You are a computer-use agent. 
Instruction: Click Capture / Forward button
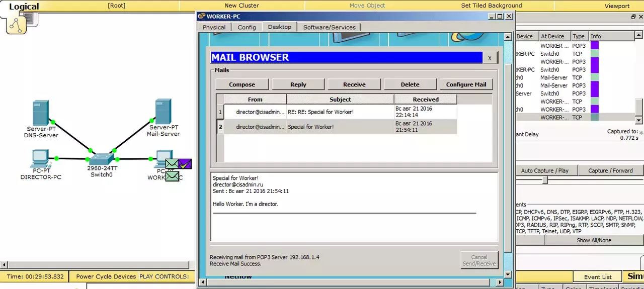610,171
